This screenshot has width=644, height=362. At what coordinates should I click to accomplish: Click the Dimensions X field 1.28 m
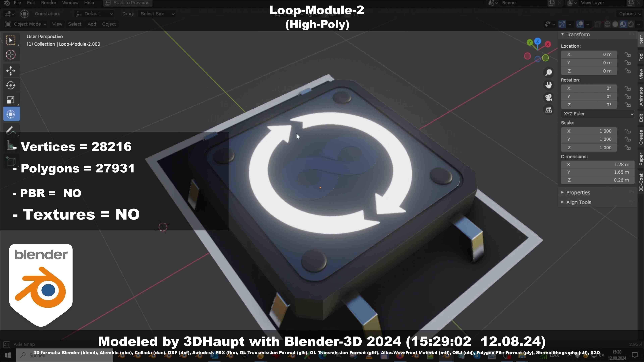click(598, 165)
